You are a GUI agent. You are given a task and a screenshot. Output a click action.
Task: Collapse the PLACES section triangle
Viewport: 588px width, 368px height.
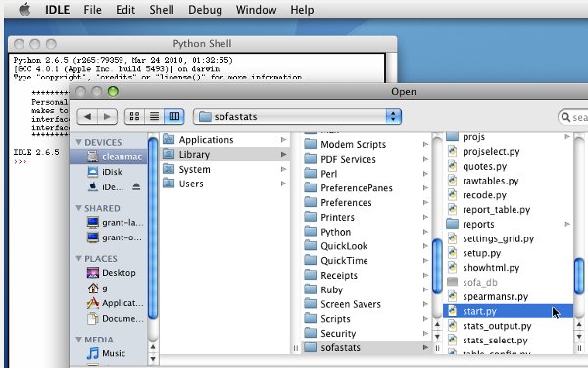click(78, 258)
